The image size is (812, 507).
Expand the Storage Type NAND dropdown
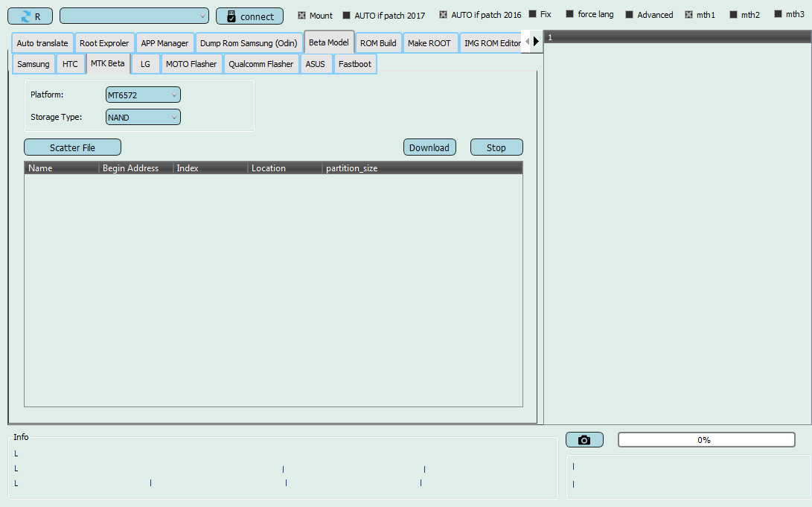[x=143, y=117]
